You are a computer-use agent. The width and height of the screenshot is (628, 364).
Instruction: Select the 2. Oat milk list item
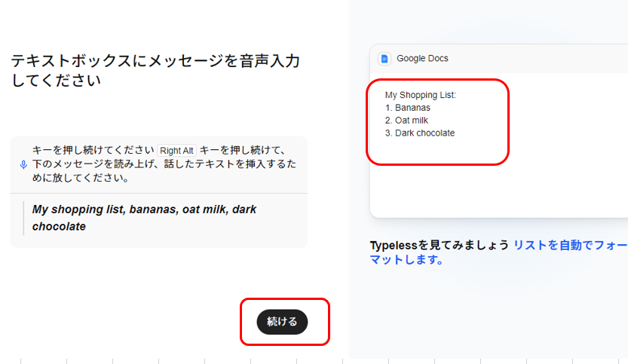point(407,121)
